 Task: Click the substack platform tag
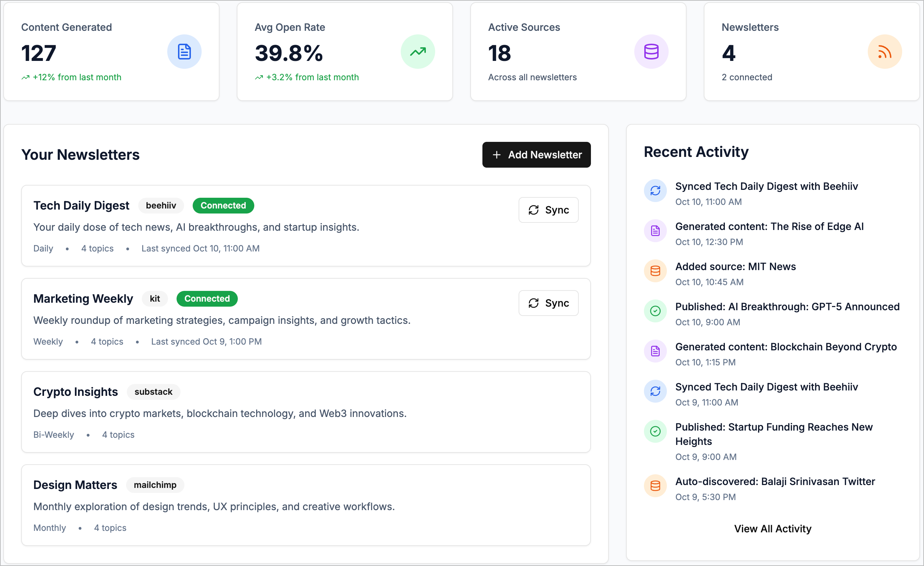click(x=153, y=392)
